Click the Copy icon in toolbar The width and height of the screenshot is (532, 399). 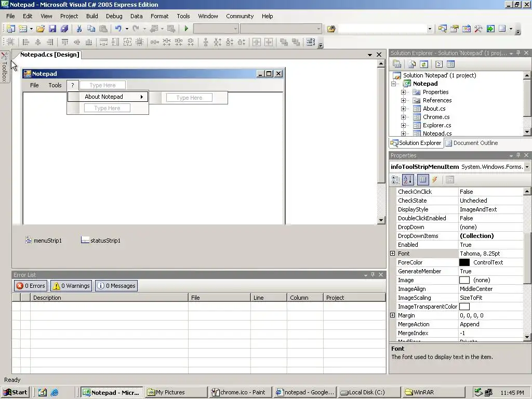point(91,29)
